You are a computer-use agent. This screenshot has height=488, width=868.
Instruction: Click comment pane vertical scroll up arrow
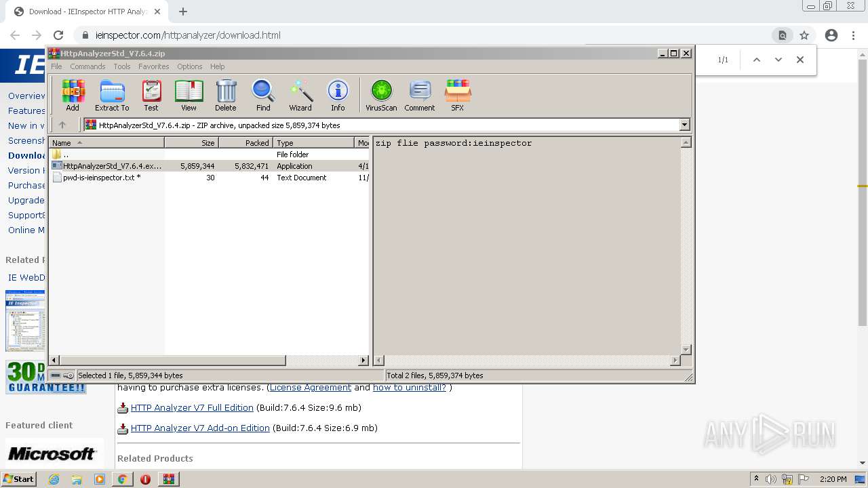coord(686,142)
